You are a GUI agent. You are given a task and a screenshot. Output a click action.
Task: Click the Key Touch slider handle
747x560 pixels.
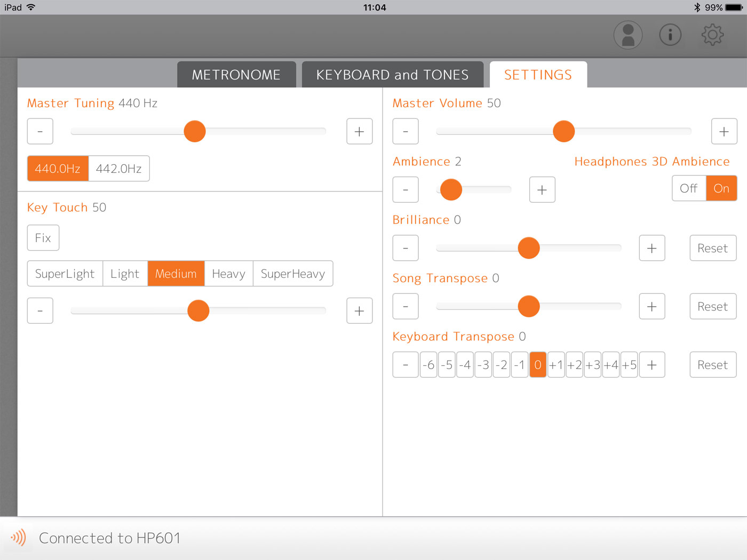coord(198,310)
